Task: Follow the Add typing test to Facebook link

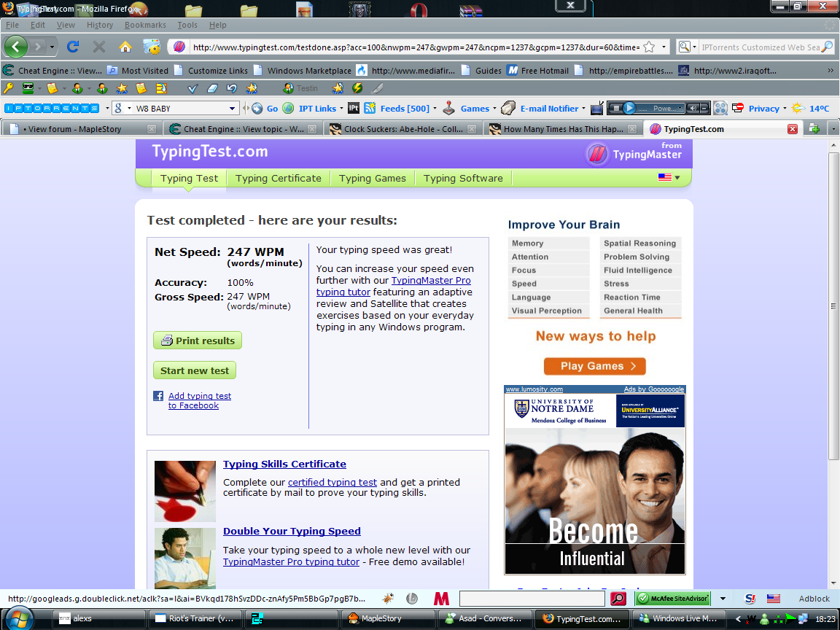Action: 200,401
